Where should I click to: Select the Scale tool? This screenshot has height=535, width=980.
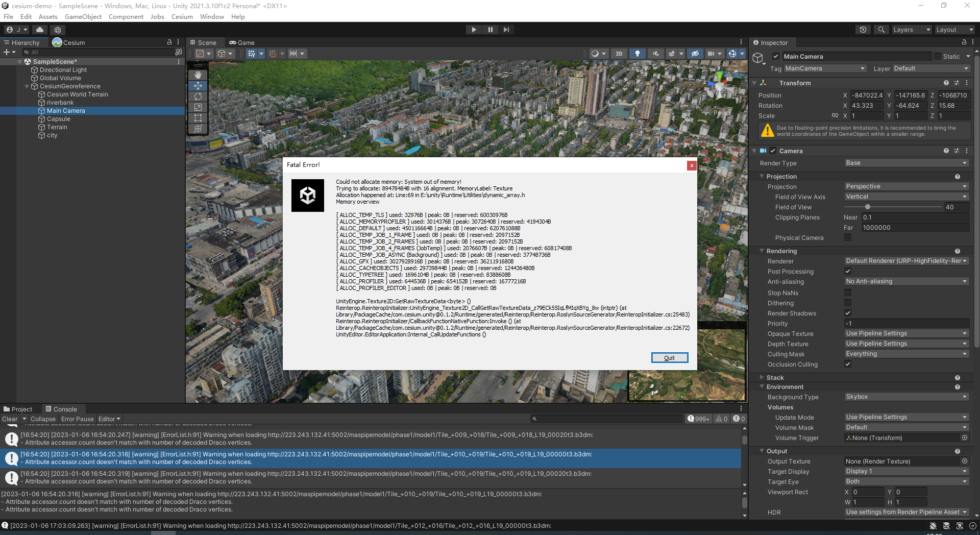pyautogui.click(x=198, y=107)
